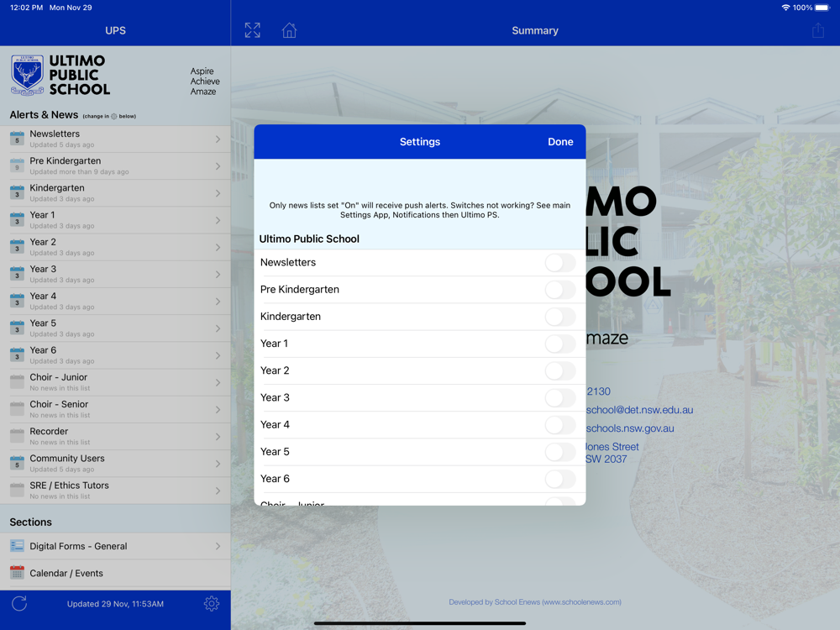This screenshot has height=630, width=840.
Task: Tap the Summary page title
Action: pyautogui.click(x=534, y=30)
